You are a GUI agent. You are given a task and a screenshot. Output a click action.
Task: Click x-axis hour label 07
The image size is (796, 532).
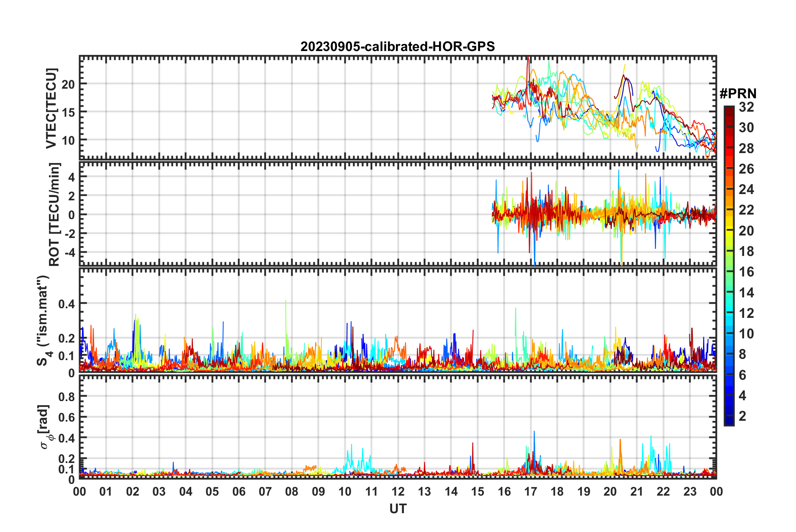coord(265,491)
